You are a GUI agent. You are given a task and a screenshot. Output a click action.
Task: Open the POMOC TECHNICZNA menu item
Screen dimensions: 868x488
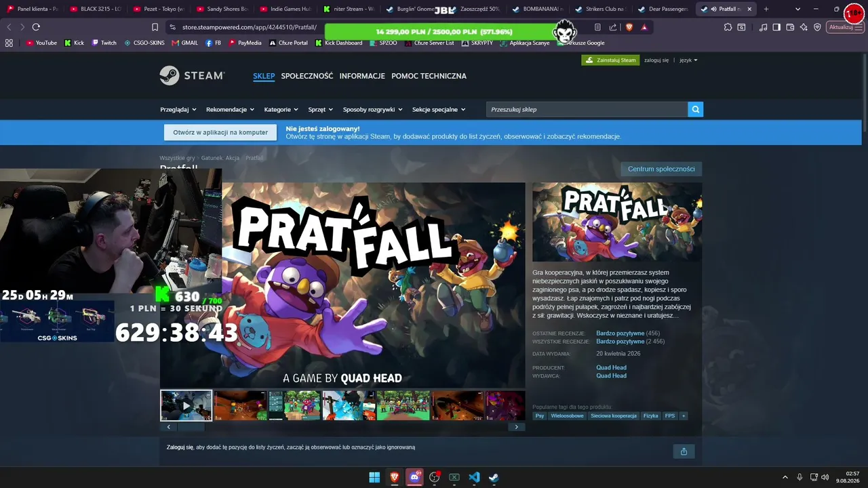(x=429, y=76)
